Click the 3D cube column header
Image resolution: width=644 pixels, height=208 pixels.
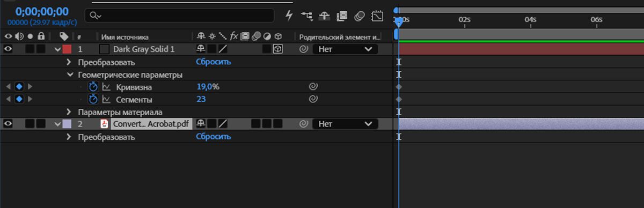click(x=278, y=36)
